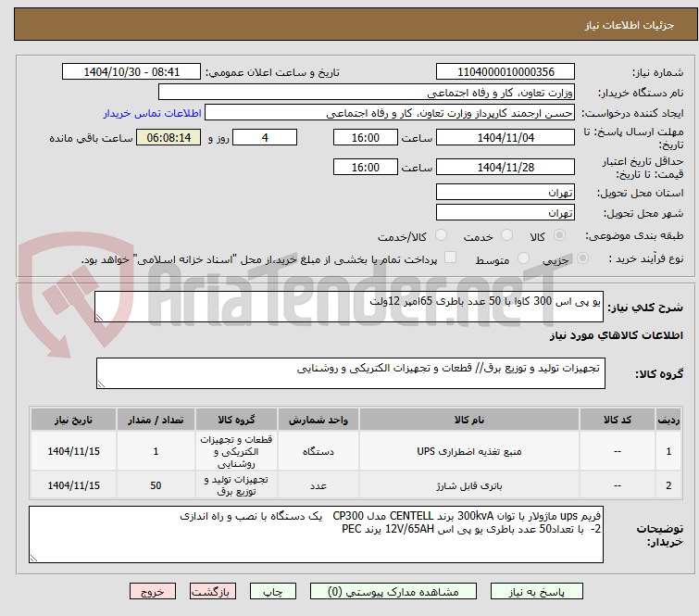The width and height of the screenshot is (699, 616).
Task: Click date 1404/11/15 in UPS row
Action: 73,451
